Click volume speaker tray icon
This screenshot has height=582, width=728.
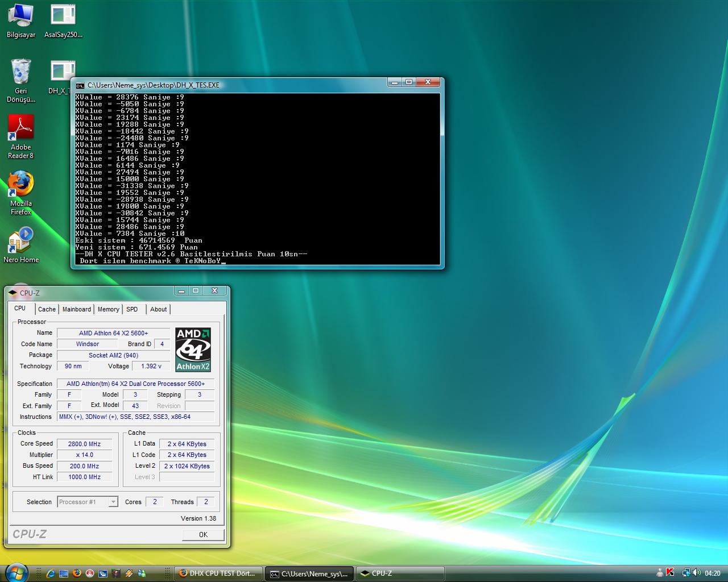point(697,572)
